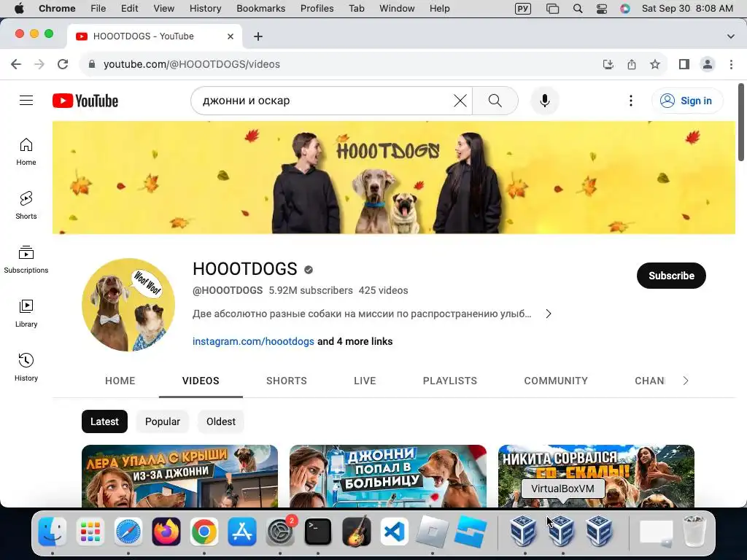Close the HOOOTDOGS browser tab
This screenshot has height=560, width=747.
pyautogui.click(x=231, y=36)
